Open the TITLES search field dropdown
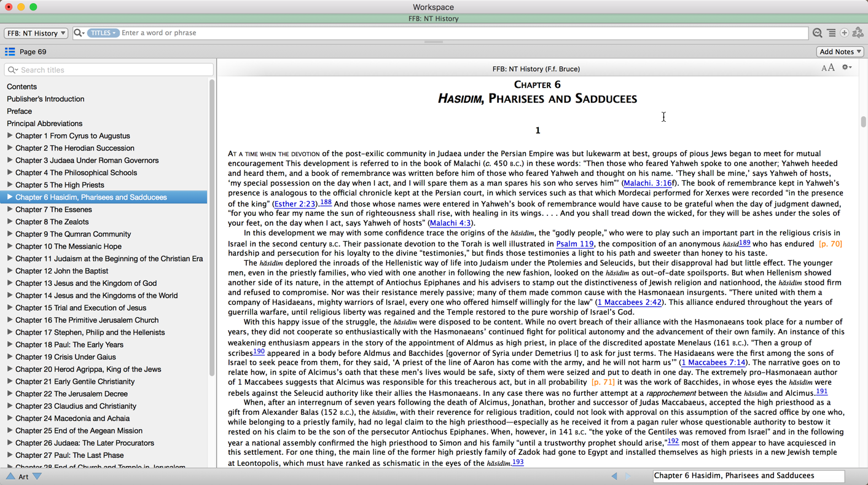Viewport: 868px width, 485px height. tap(103, 33)
